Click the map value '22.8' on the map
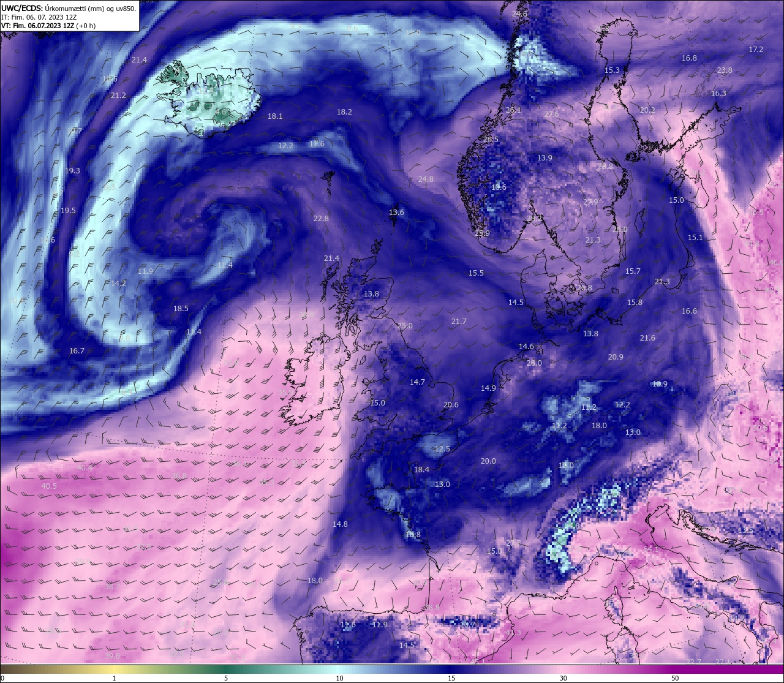Screen dimensions: 784x683 coord(321,219)
